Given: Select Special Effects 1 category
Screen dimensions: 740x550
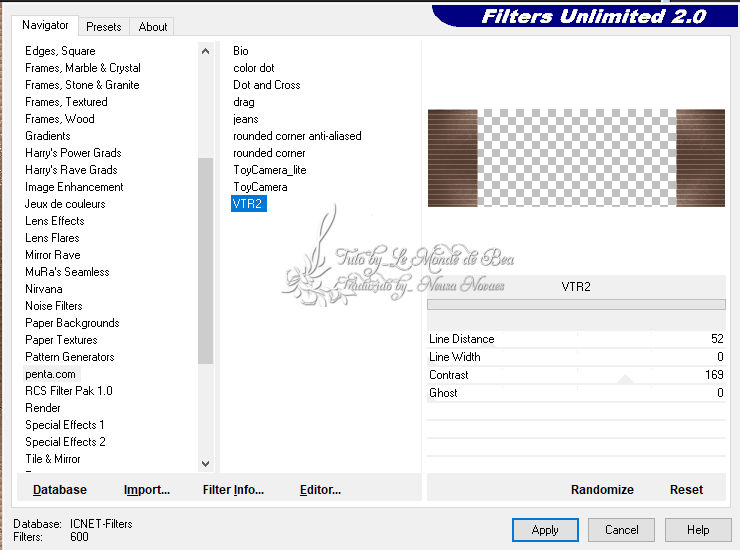Looking at the screenshot, I should (x=65, y=425).
